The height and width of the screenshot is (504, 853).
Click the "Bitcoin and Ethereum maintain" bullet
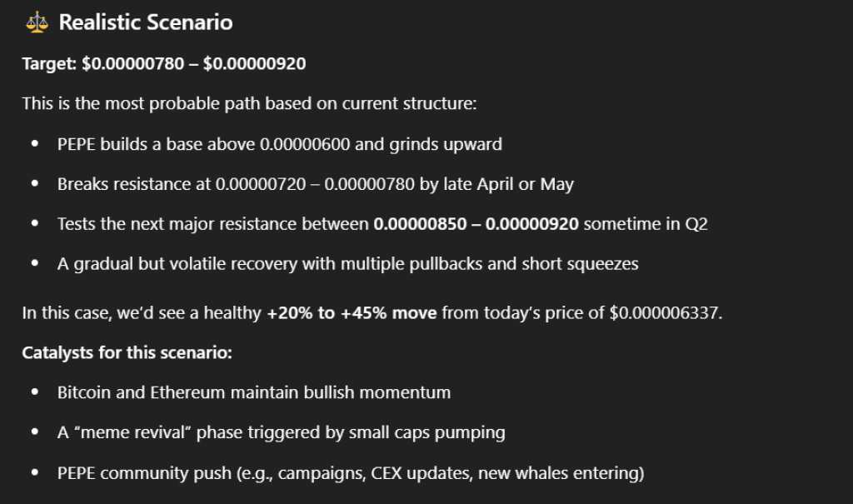tap(254, 392)
